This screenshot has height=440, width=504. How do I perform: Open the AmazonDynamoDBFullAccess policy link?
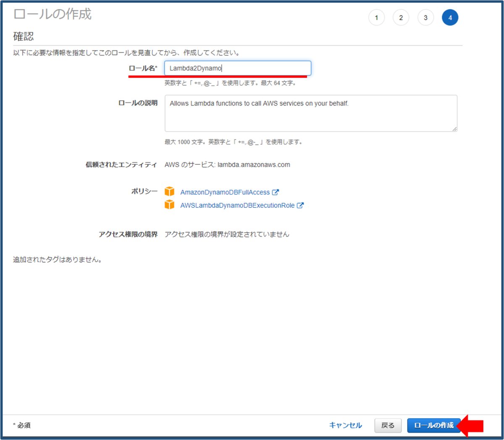225,192
